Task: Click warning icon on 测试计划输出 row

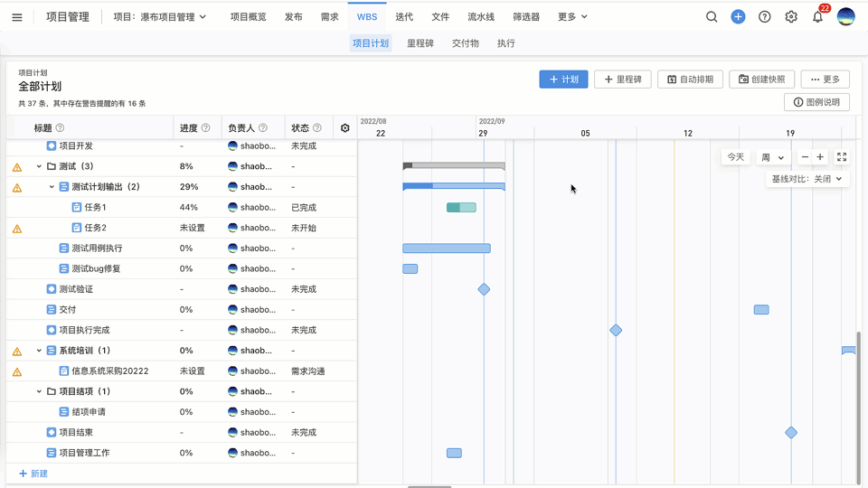Action: click(x=17, y=188)
